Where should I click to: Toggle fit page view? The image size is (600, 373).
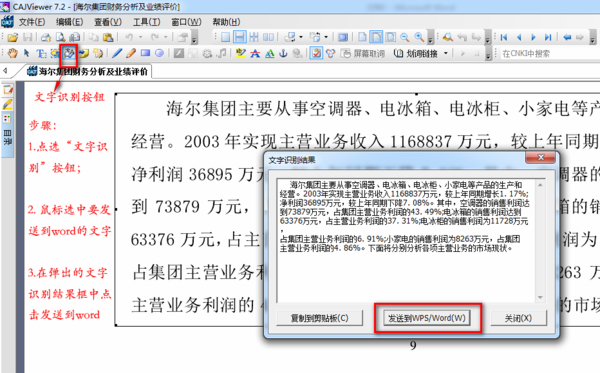[x=391, y=37]
